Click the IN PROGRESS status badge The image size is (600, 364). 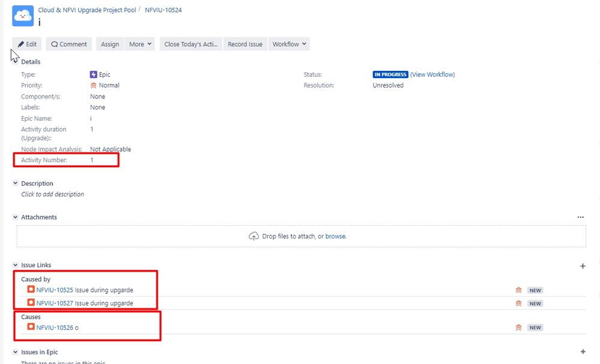(390, 74)
